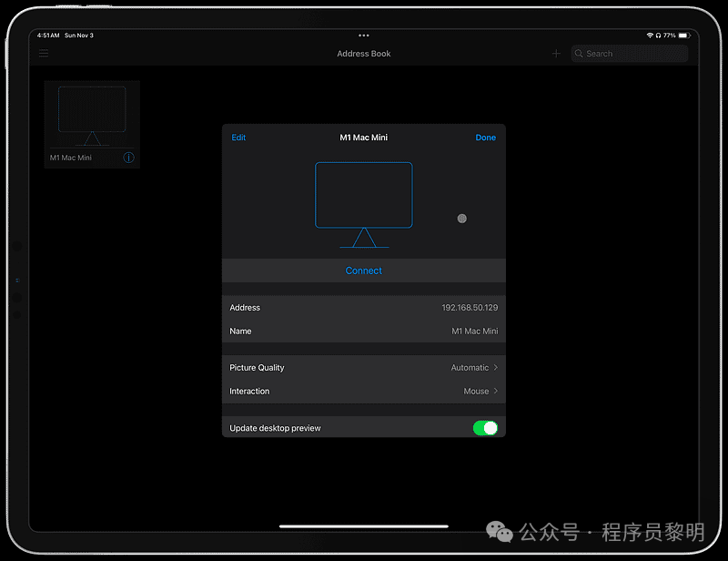Open Interaction Mouse options

tap(363, 392)
